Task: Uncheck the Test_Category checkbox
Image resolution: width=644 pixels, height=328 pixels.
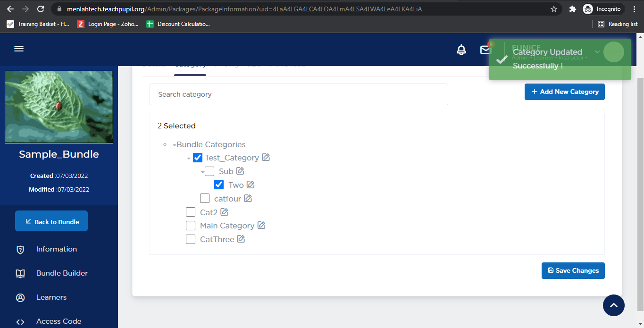Action: [x=198, y=158]
